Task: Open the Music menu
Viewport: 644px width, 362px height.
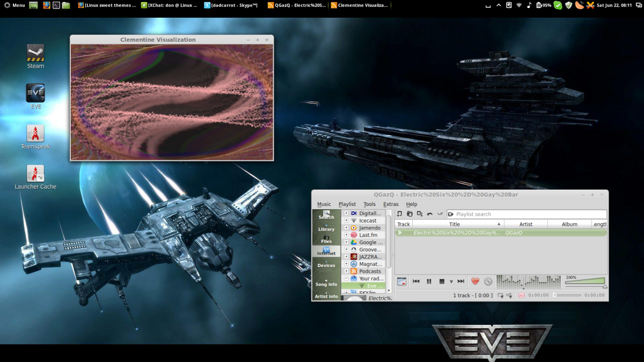Action: (324, 204)
